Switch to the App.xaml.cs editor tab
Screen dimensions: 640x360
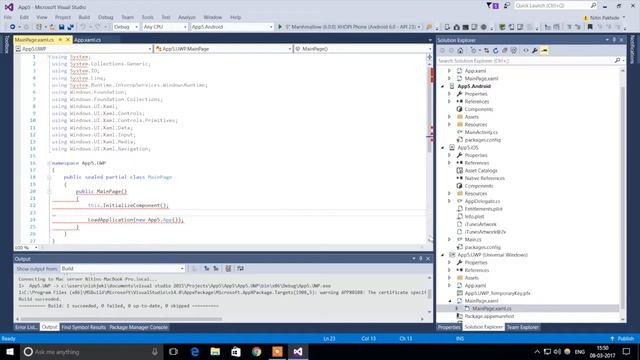87,40
